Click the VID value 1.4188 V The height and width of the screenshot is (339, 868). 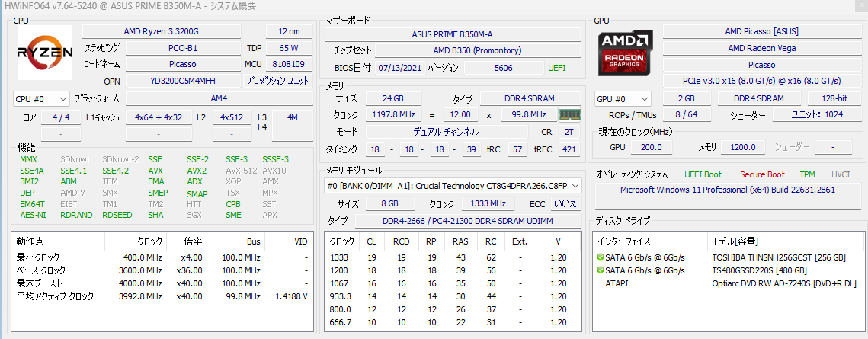[x=291, y=296]
